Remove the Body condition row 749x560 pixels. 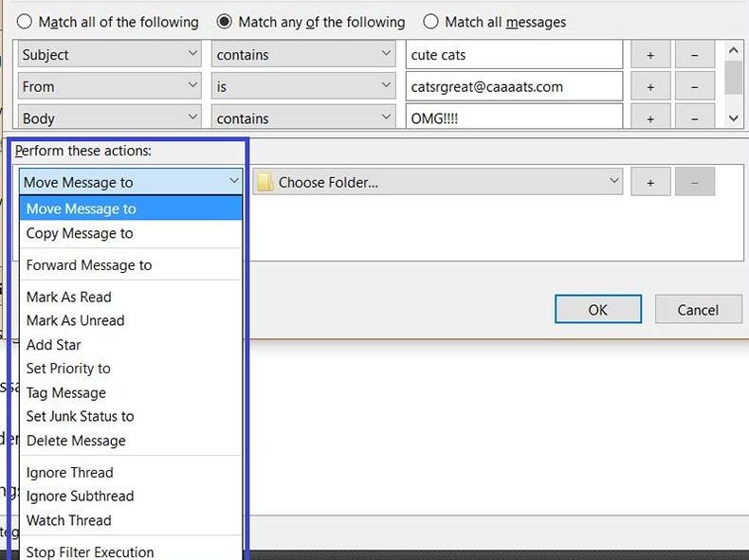click(695, 117)
